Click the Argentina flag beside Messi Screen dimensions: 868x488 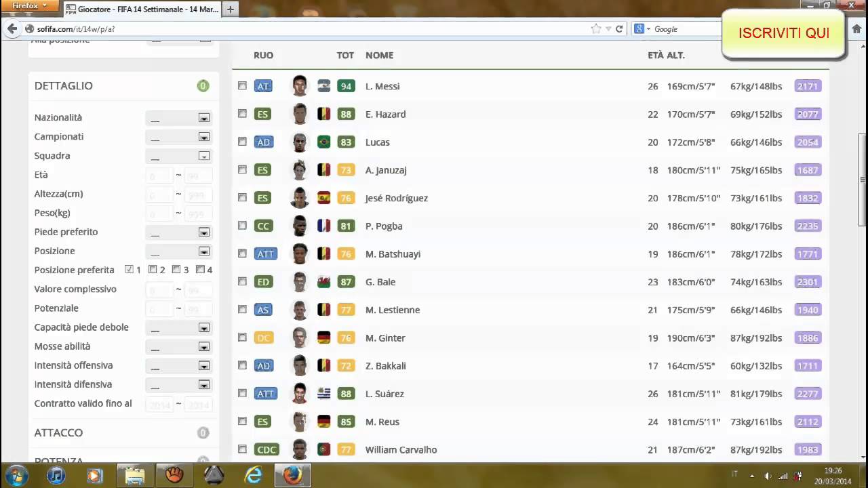(323, 86)
